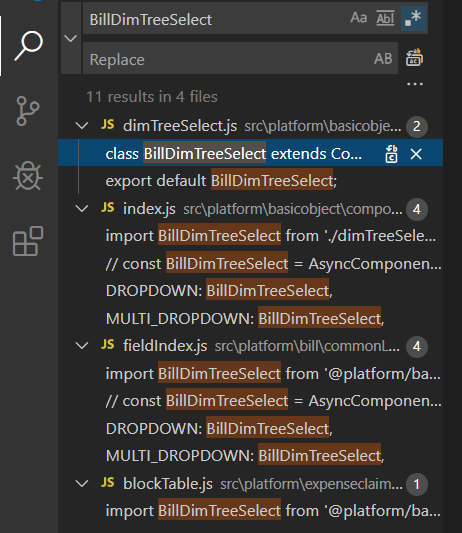The height and width of the screenshot is (533, 462).
Task: Toggle Match Case option
Action: click(x=359, y=18)
